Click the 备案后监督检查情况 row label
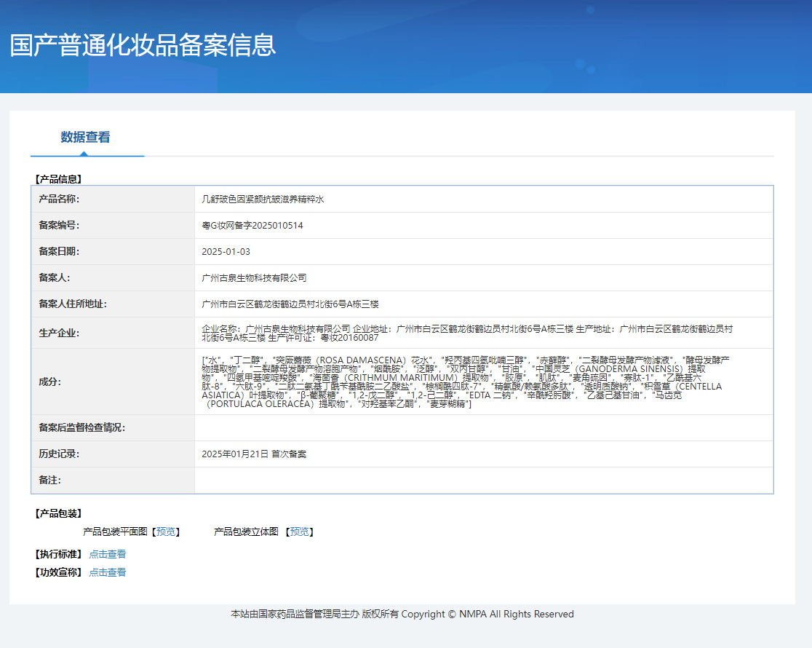Viewport: 812px width, 648px height. (x=81, y=427)
